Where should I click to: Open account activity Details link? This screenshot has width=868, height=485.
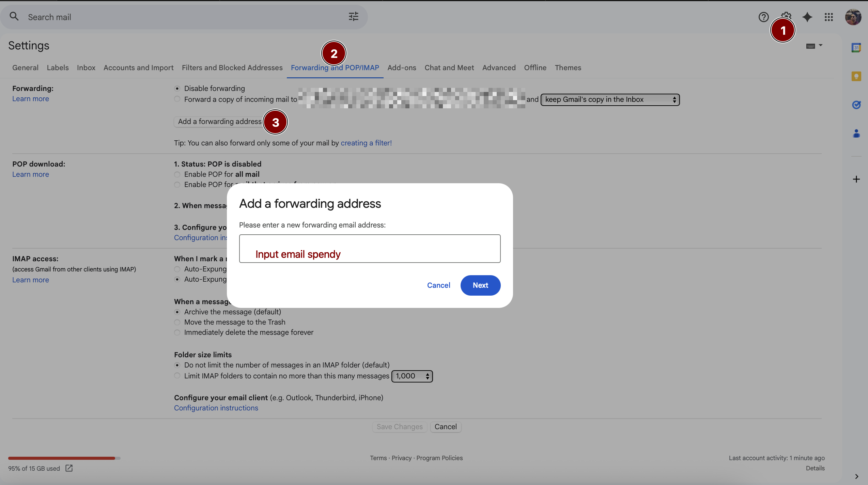click(815, 468)
